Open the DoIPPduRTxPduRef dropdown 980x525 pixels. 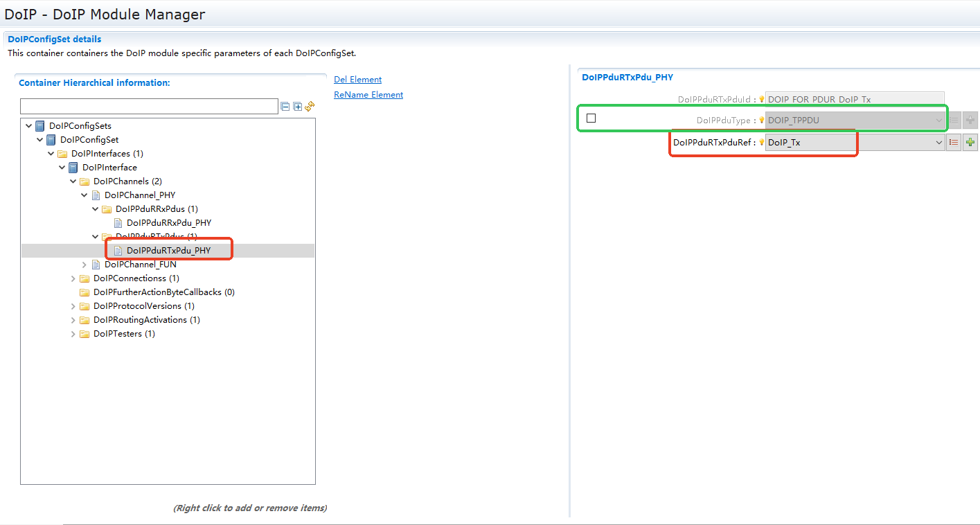point(939,142)
